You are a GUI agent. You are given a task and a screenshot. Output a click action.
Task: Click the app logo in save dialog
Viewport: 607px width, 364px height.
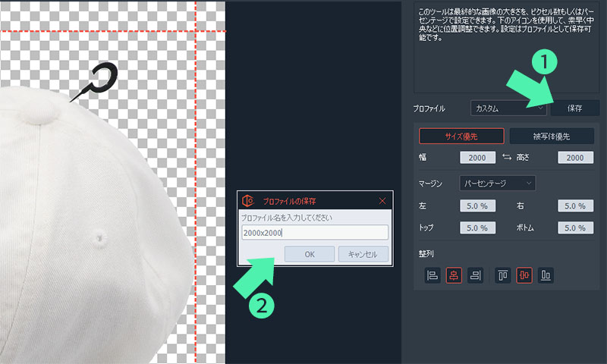point(247,201)
